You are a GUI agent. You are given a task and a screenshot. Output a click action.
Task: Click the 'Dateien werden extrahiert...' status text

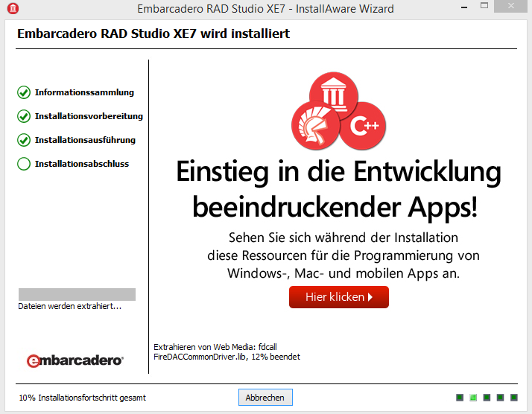69,306
